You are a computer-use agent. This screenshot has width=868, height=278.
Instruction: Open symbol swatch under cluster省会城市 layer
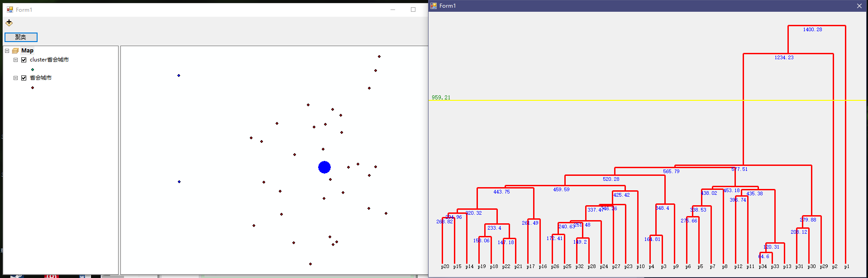(33, 70)
